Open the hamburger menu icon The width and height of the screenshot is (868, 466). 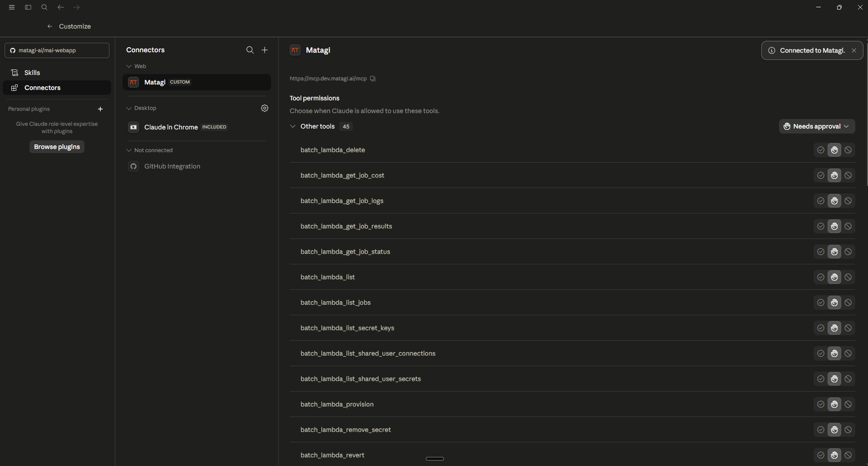pos(12,7)
